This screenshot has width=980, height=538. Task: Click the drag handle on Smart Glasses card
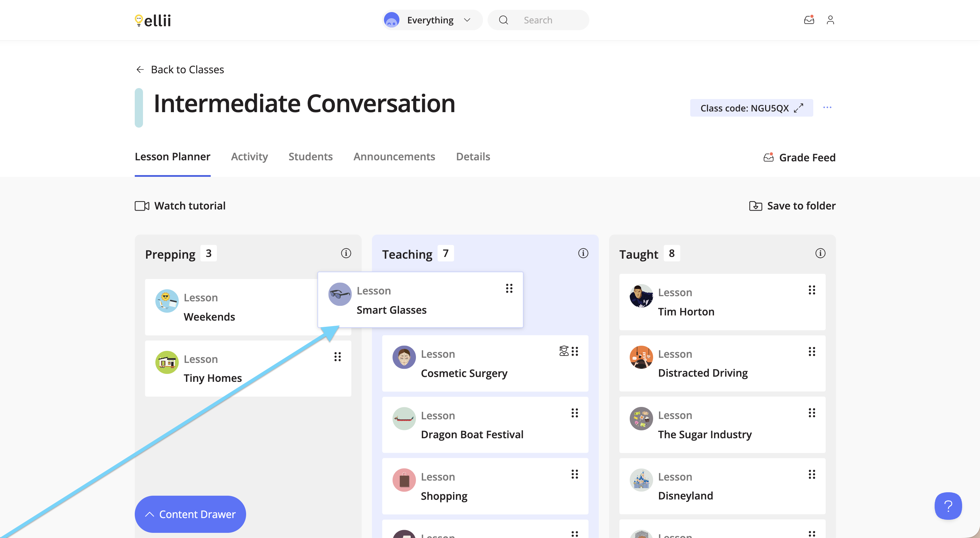coord(509,289)
